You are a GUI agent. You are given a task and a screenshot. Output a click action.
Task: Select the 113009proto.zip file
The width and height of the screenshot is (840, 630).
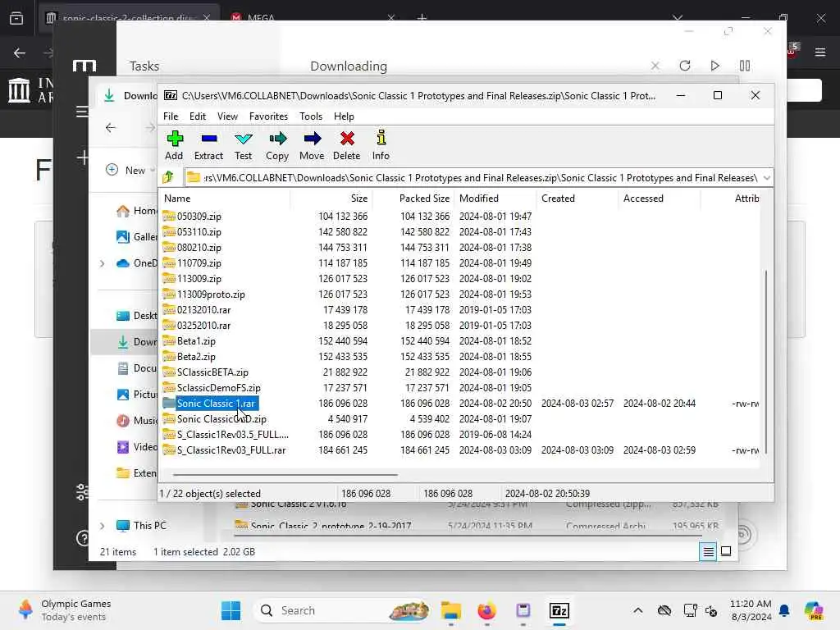coord(211,294)
